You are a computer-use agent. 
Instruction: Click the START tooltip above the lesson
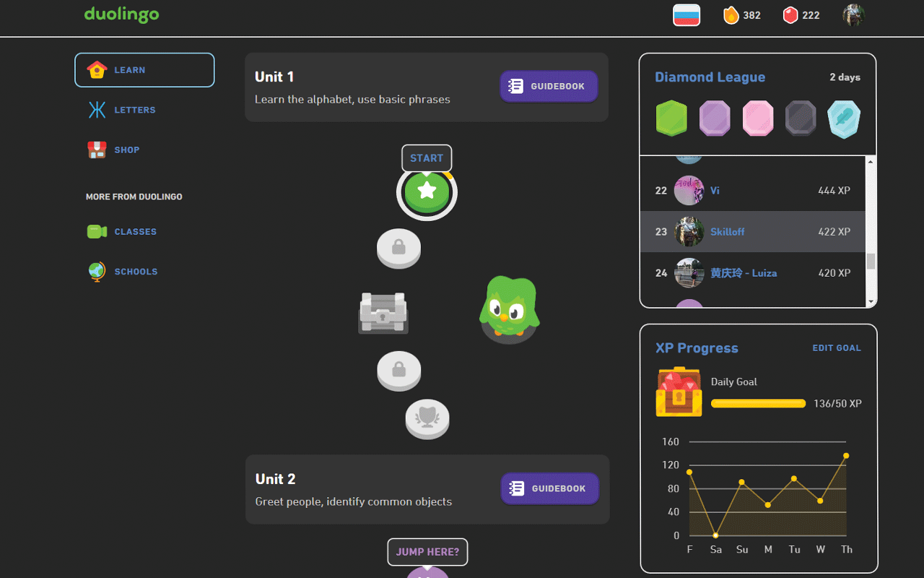coord(427,158)
